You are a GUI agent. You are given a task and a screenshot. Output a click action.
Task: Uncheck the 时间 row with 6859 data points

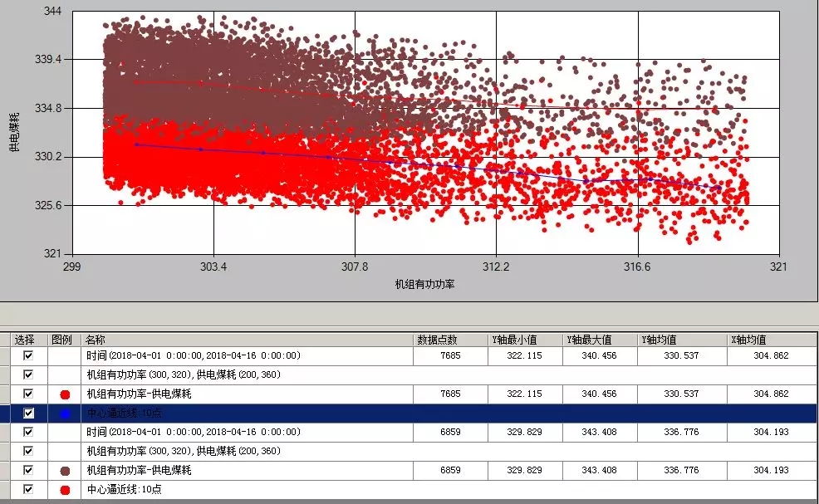pyautogui.click(x=28, y=433)
